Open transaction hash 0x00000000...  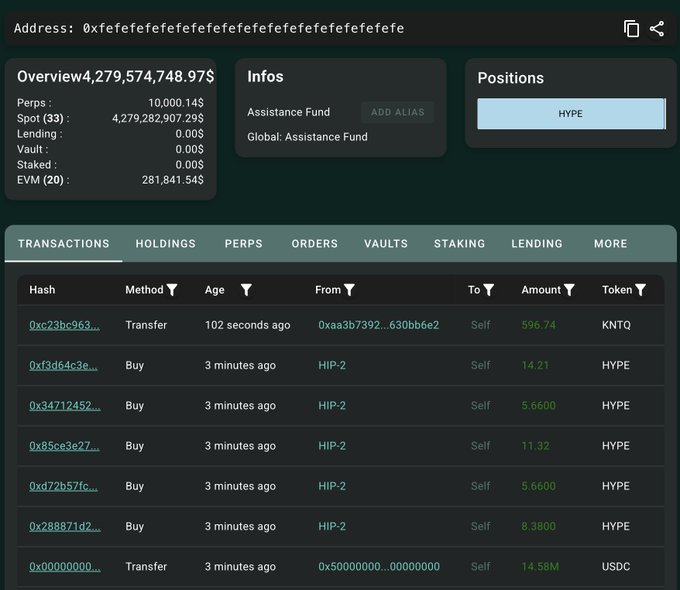pos(65,567)
